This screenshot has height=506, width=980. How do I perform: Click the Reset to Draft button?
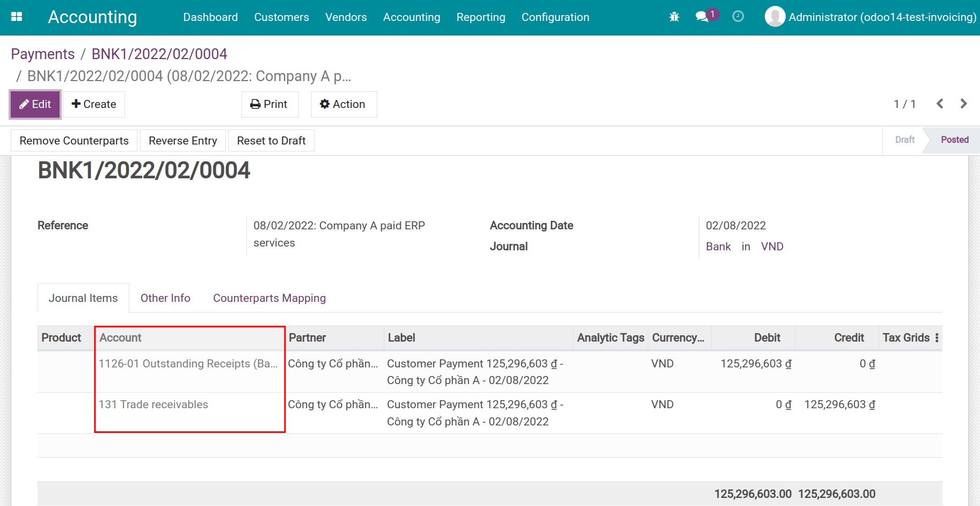[271, 141]
